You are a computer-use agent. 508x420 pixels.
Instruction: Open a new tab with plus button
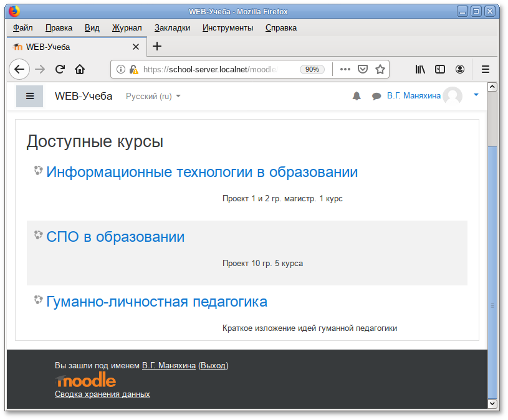(157, 46)
